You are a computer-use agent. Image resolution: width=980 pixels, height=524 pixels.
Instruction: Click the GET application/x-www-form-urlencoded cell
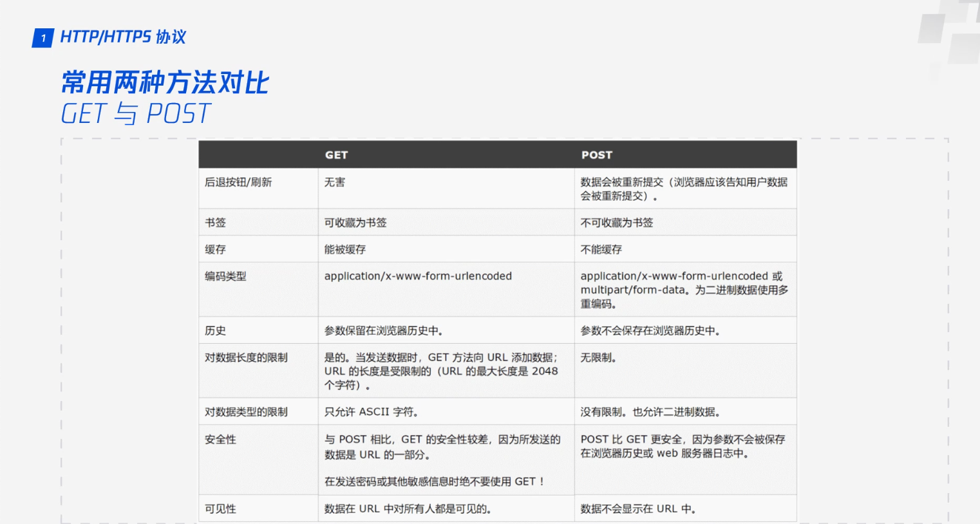click(x=418, y=276)
